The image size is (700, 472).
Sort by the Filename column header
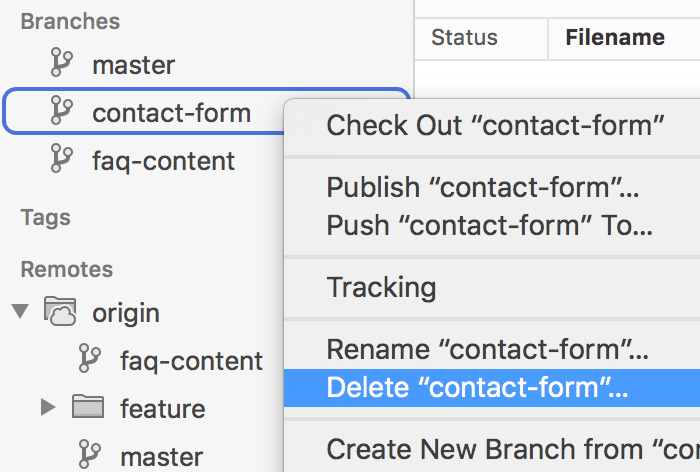click(615, 38)
